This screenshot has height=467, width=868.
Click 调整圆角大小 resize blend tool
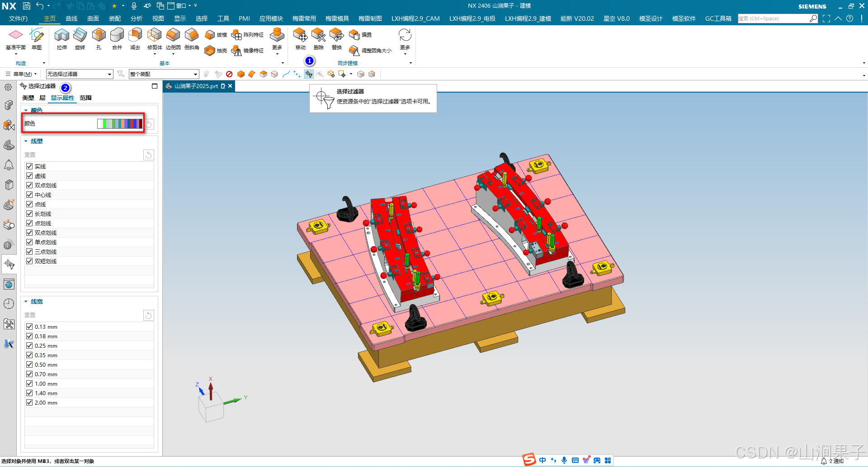click(x=370, y=51)
